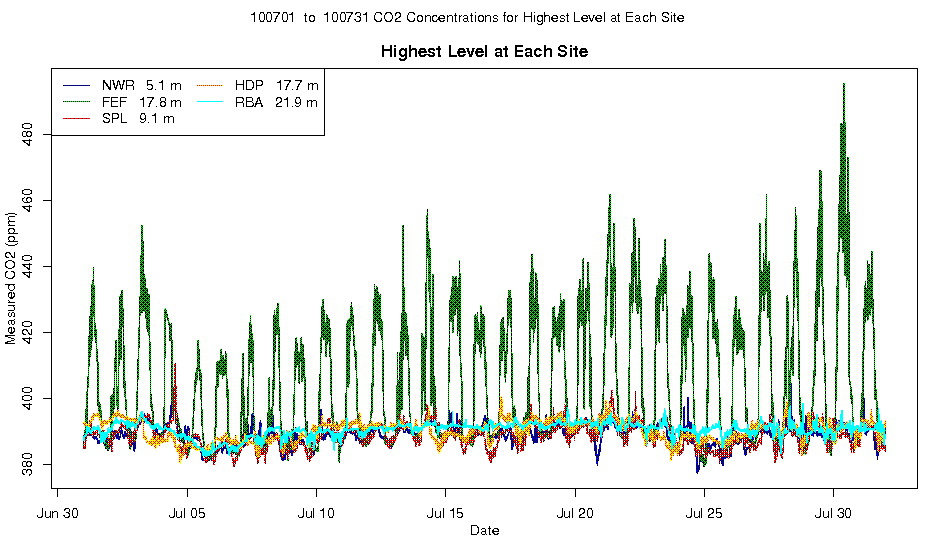
Task: Click the y-axis label 'Measured CO2 (ppm)'
Action: click(x=11, y=278)
